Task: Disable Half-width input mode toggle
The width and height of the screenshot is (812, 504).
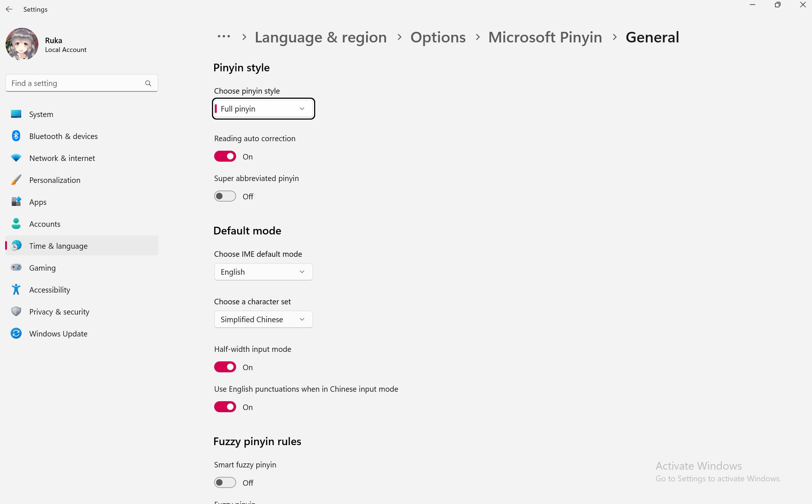Action: tap(225, 367)
